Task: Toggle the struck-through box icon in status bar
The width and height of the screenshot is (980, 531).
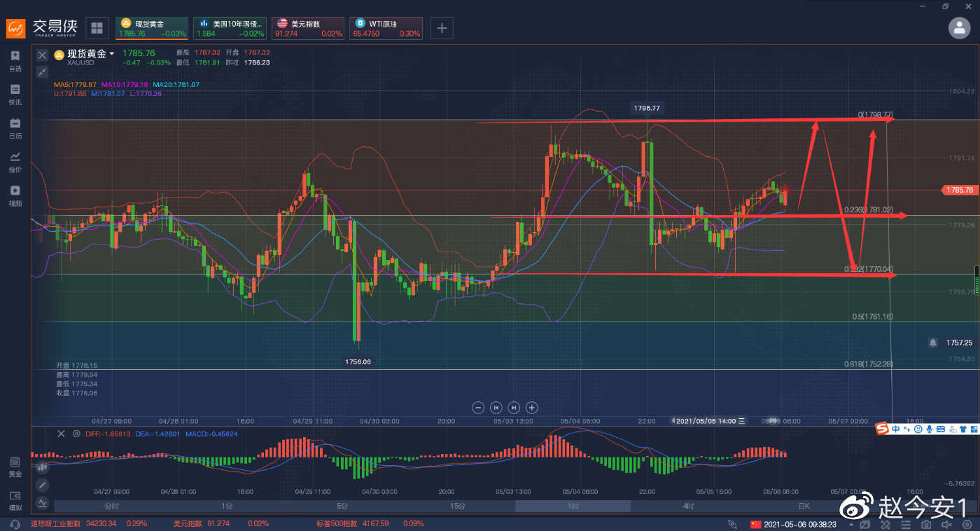Action: click(866, 524)
